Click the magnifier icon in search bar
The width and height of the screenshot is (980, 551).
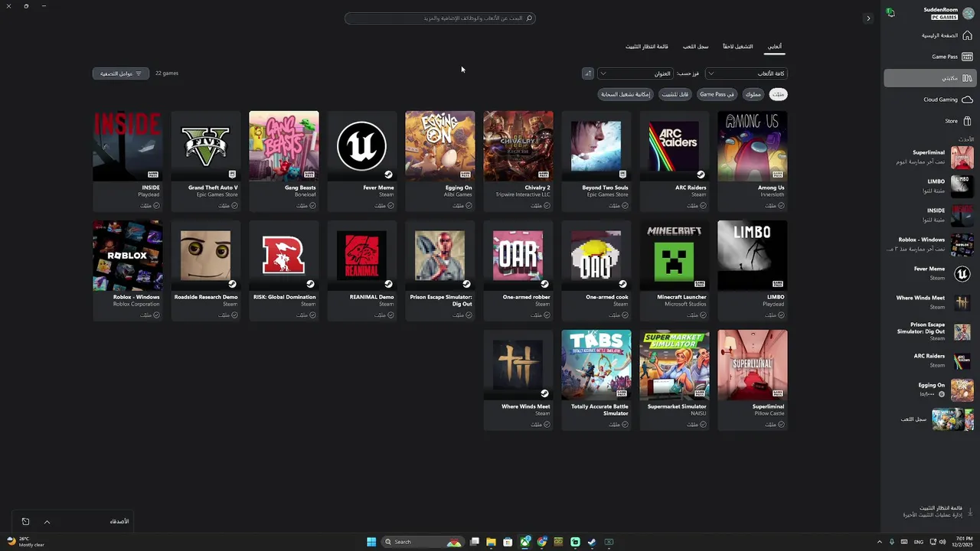529,18
